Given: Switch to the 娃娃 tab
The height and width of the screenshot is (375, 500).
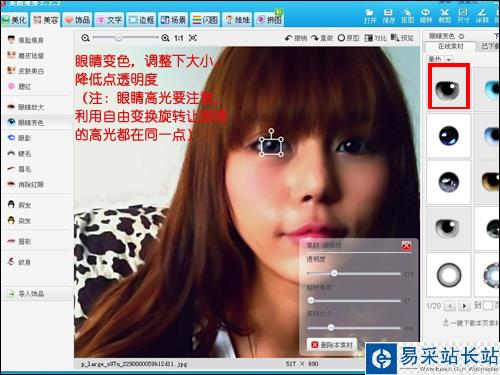Looking at the screenshot, I should [x=237, y=20].
